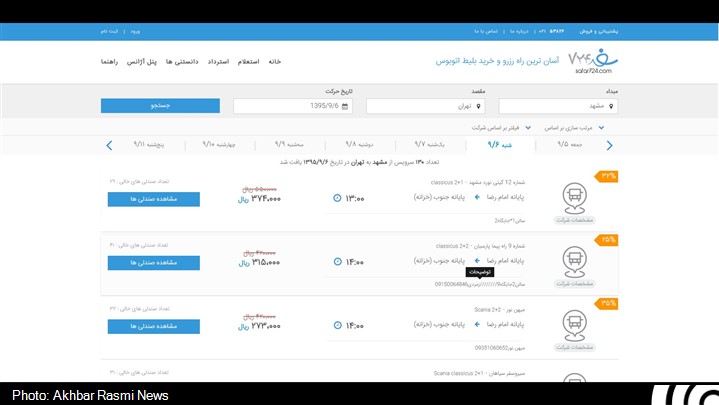Open company details for ۲۷۳,۰۰۰ service
The image size is (719, 405).
[575, 348]
